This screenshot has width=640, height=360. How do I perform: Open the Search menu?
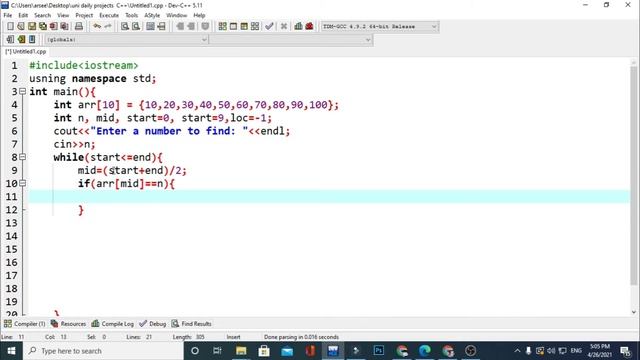(x=42, y=15)
